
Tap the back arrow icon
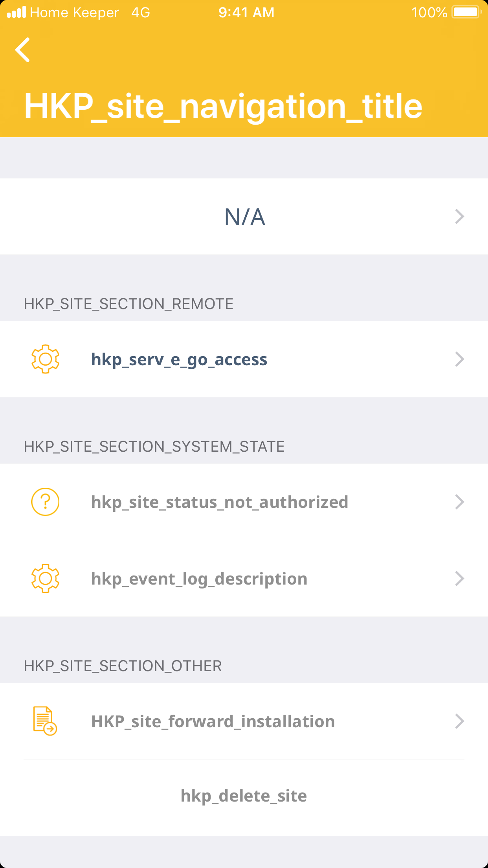coord(23,50)
